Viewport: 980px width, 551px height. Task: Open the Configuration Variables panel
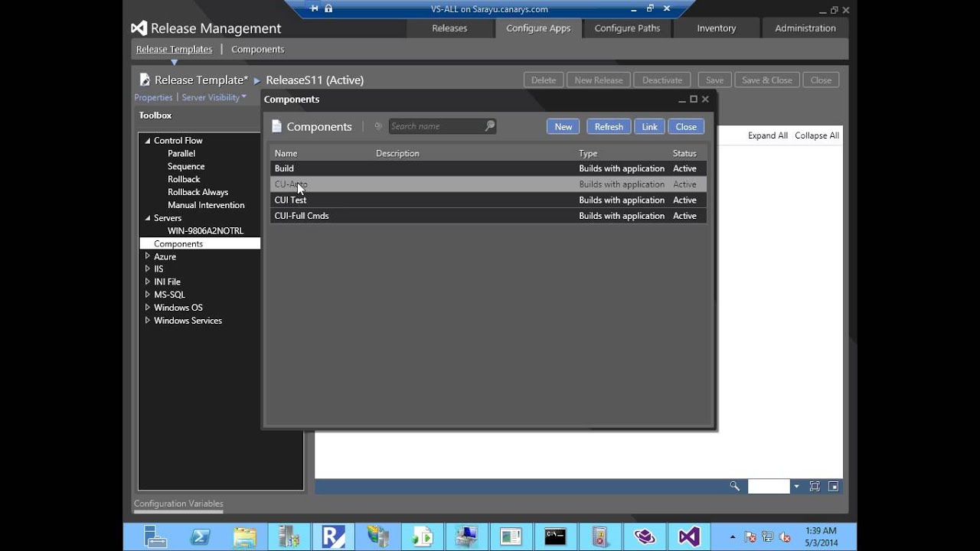click(x=178, y=504)
